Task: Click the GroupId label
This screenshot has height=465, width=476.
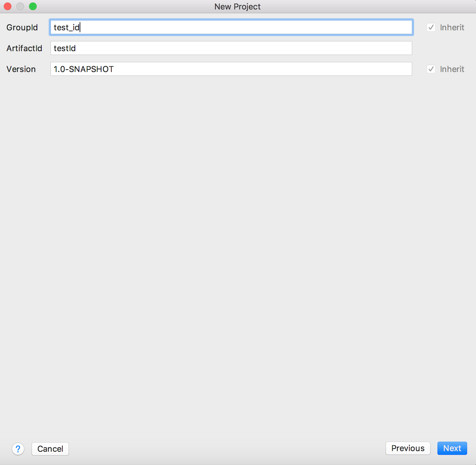Action: tap(22, 27)
